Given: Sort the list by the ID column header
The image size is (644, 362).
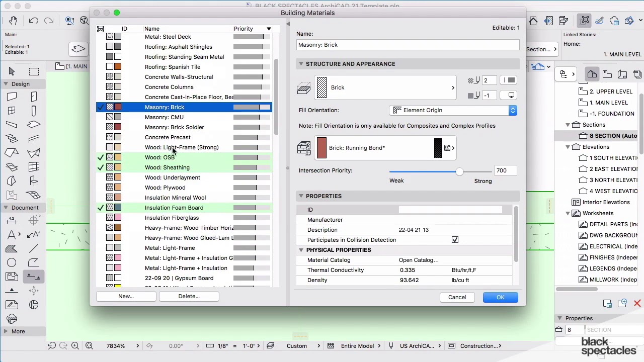Looking at the screenshot, I should pyautogui.click(x=124, y=29).
